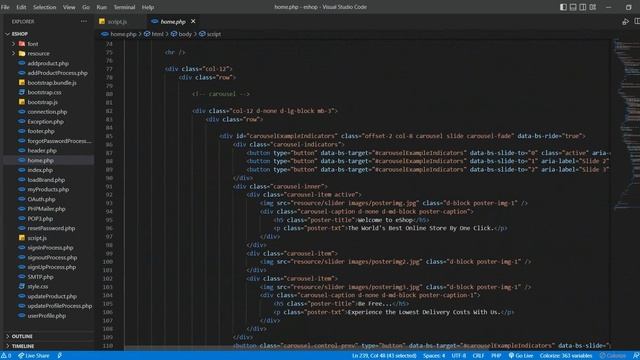Open SMTP.php file
Screen dimensions: 640x360
click(x=40, y=277)
